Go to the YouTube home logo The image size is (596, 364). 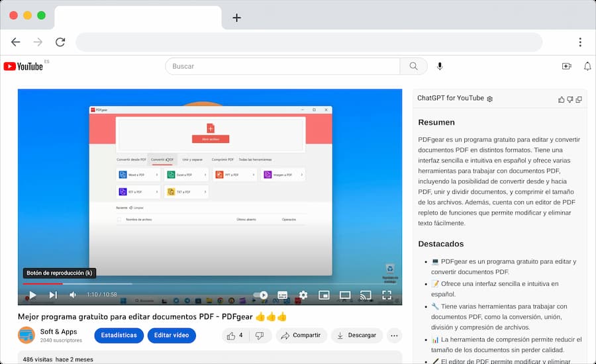(x=24, y=66)
